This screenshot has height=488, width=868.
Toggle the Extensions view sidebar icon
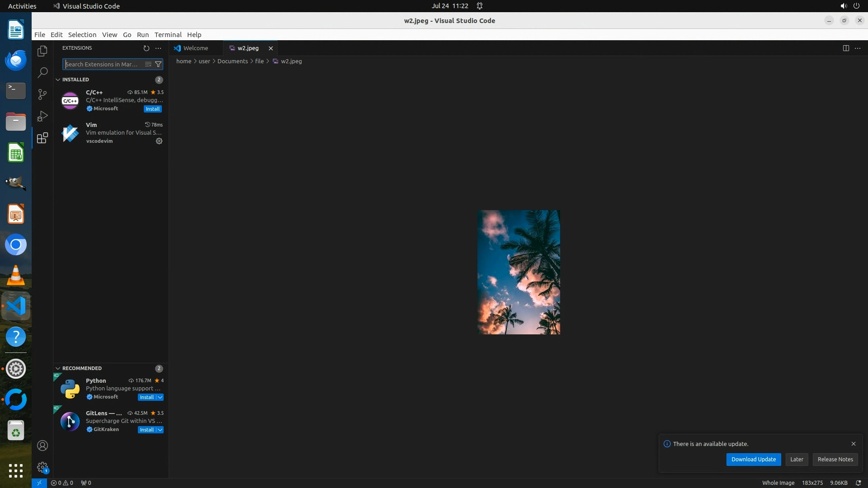tap(42, 138)
